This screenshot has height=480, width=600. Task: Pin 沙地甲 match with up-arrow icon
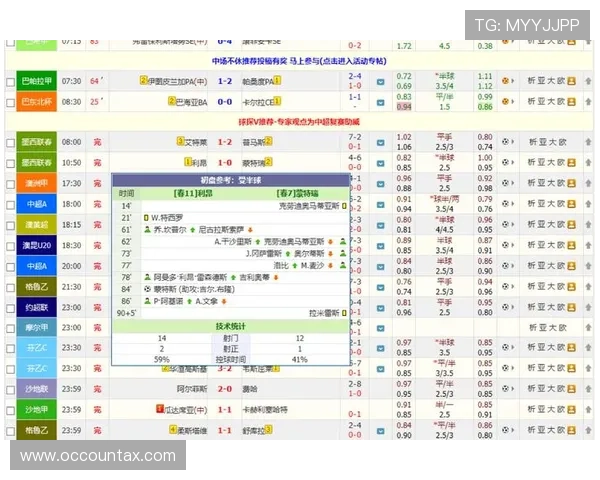588,410
